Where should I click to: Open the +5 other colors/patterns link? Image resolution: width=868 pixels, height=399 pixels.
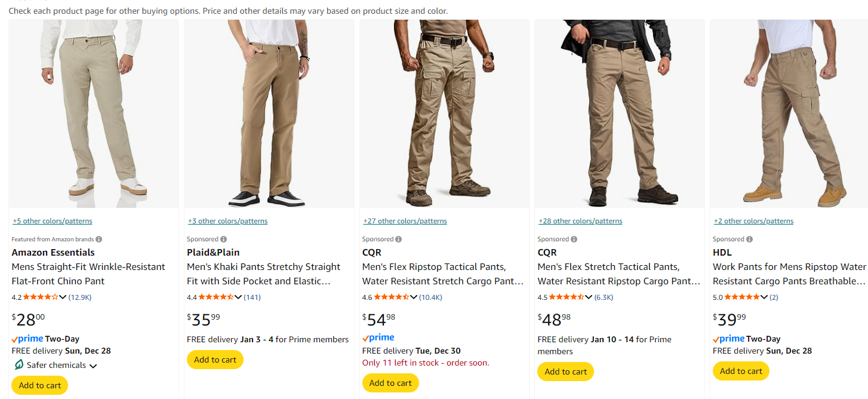53,221
